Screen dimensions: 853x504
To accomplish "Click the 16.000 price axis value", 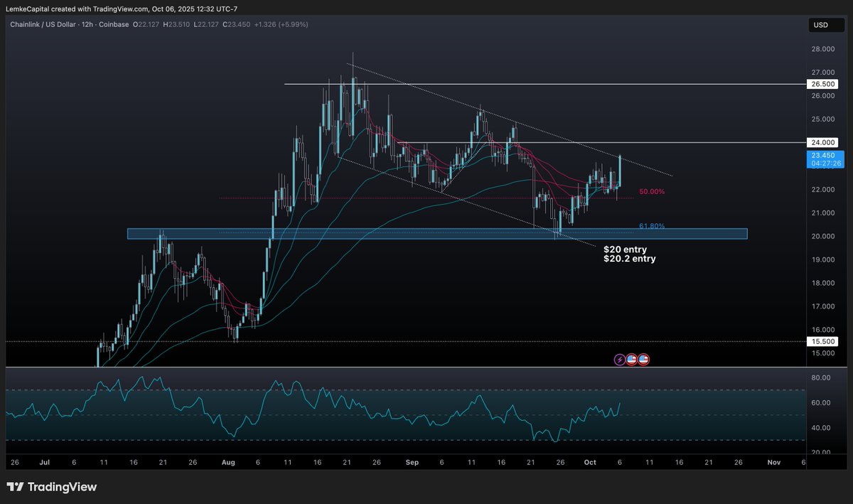I will pyautogui.click(x=823, y=330).
